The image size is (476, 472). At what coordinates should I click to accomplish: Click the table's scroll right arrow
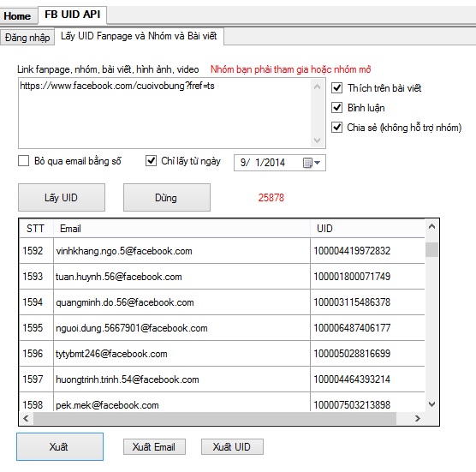click(x=418, y=418)
